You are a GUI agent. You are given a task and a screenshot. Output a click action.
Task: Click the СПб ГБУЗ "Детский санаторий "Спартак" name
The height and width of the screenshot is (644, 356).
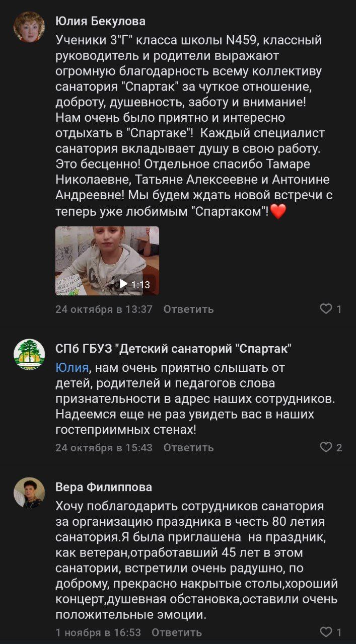(174, 349)
